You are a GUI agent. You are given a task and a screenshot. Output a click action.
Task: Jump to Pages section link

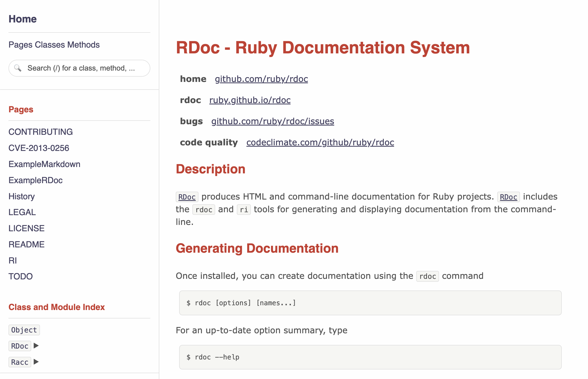pos(20,45)
